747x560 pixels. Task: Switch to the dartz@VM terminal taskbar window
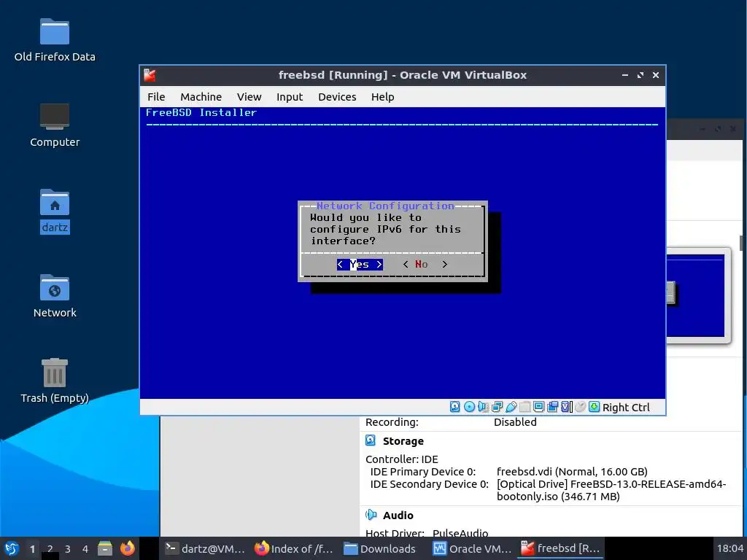point(205,548)
